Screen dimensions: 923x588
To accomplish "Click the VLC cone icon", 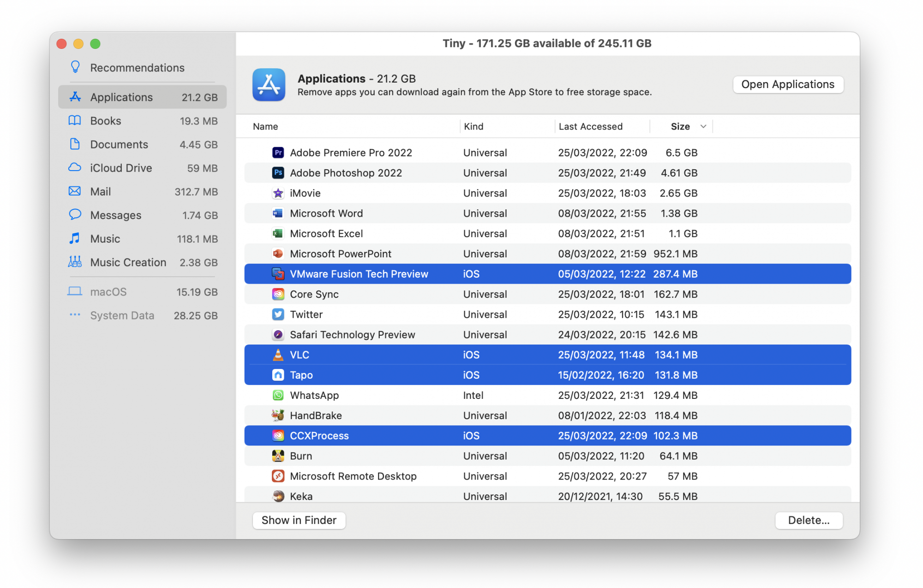I will pyautogui.click(x=278, y=355).
